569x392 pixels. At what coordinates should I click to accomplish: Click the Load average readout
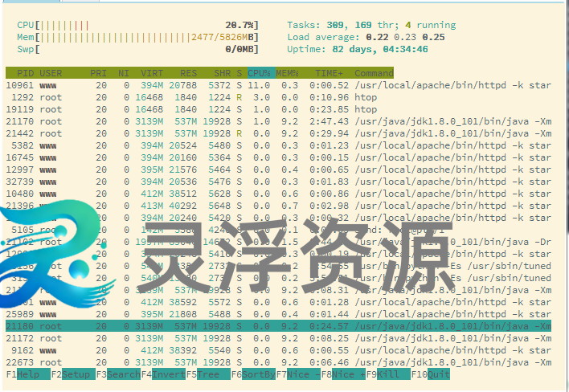366,37
